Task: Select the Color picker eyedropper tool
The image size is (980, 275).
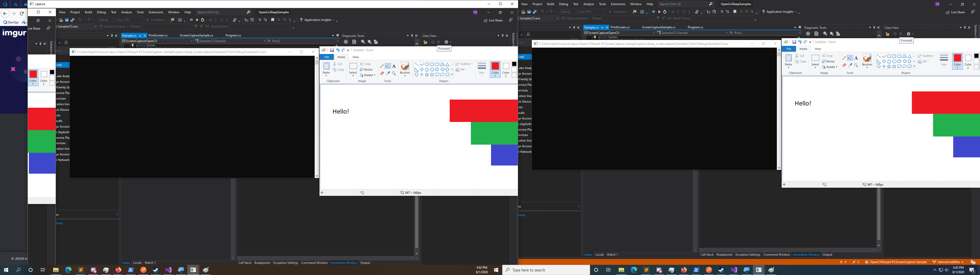Action: pos(388,73)
